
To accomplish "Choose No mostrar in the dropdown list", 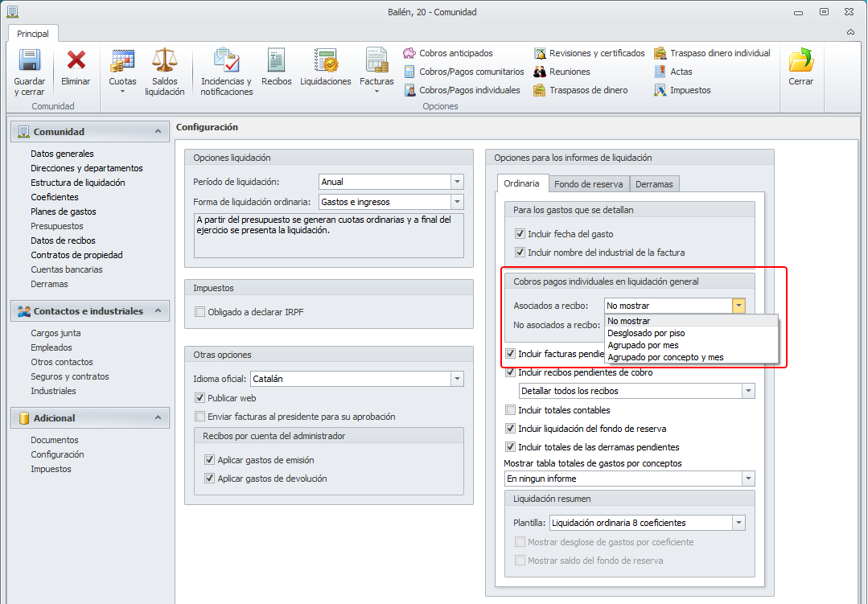I will (x=691, y=321).
